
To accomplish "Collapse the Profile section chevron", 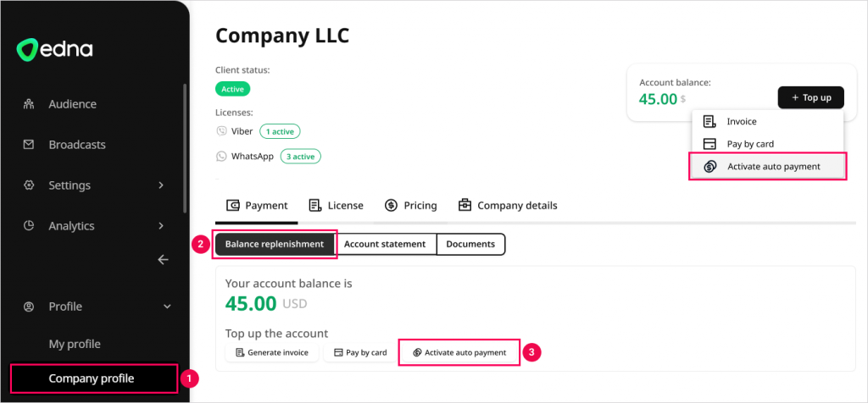I will coord(167,306).
